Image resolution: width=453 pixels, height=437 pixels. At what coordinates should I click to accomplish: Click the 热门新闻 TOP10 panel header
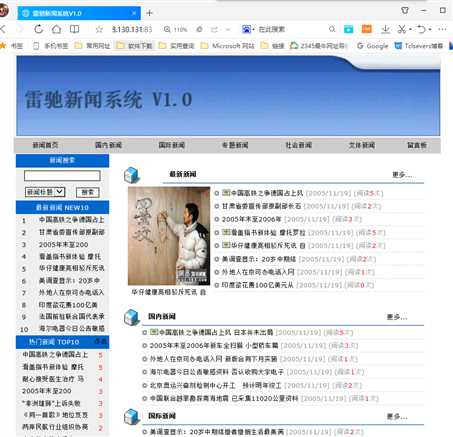tap(62, 342)
